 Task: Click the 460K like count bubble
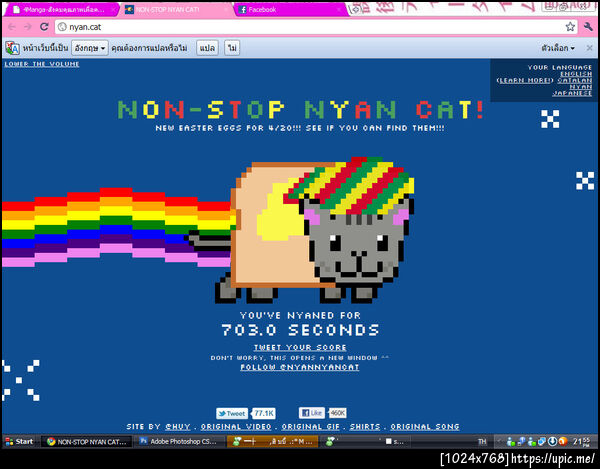pos(338,413)
